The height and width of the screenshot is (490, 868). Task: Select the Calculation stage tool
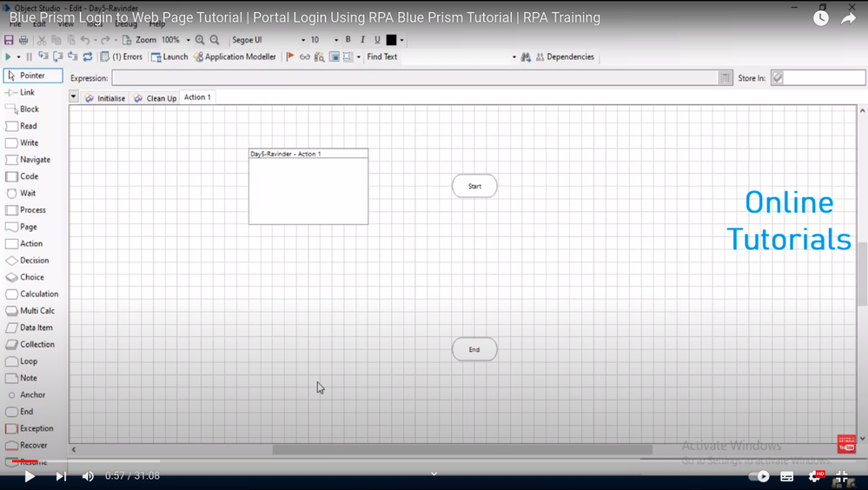point(32,294)
